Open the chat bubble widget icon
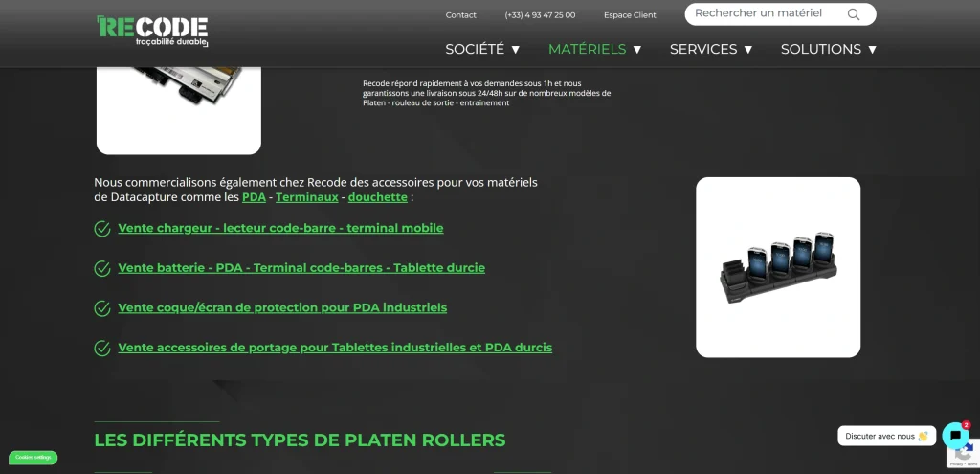The image size is (980, 474). coord(956,436)
